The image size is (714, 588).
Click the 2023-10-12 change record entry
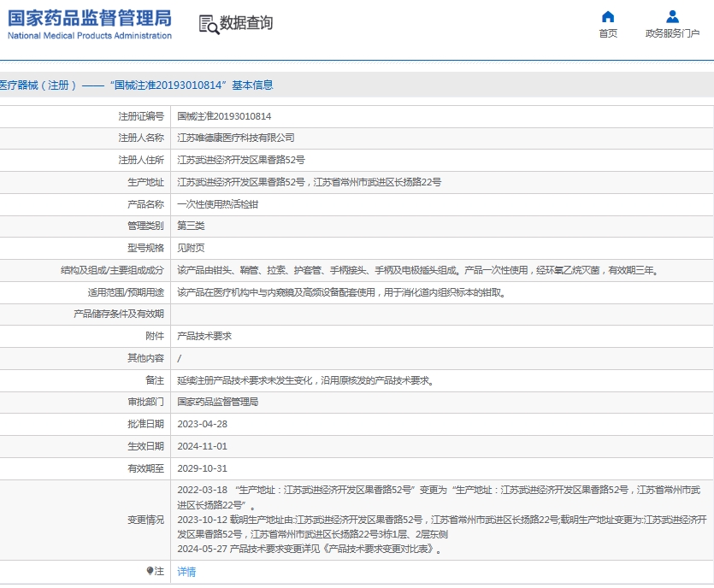coord(442,526)
